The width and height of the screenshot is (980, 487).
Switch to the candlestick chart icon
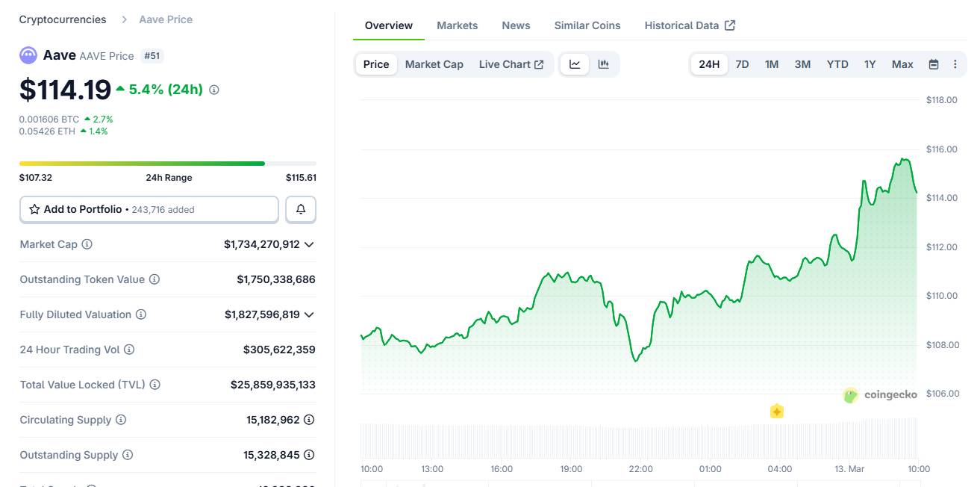click(x=603, y=64)
